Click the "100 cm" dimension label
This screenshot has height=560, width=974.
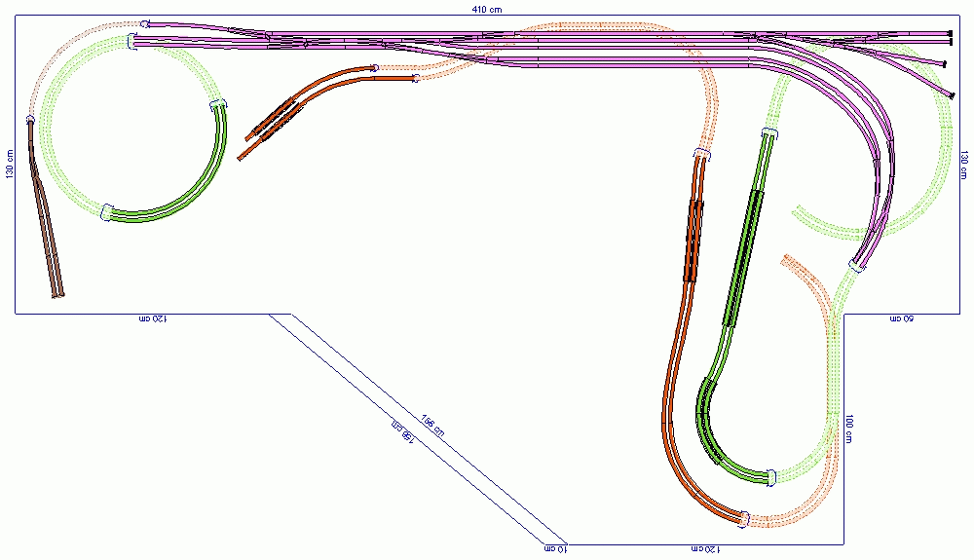tap(850, 429)
